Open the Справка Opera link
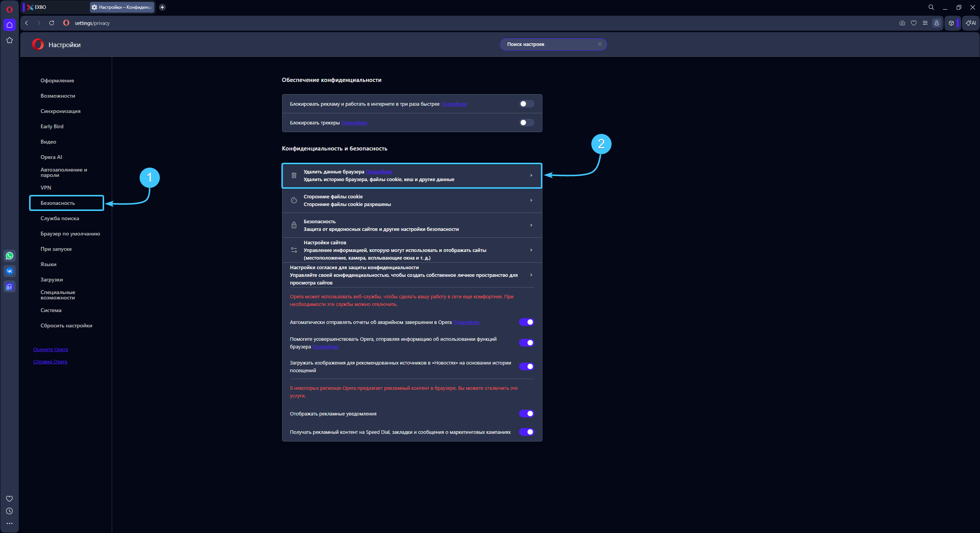 point(50,362)
